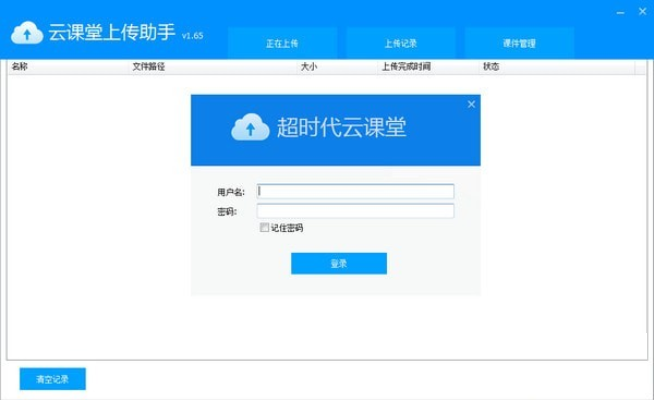Click the 状态 column header
The image size is (654, 400).
[491, 68]
